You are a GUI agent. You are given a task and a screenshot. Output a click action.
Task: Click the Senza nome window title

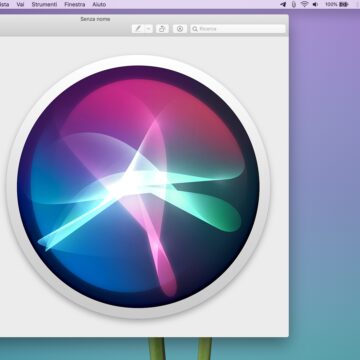tap(95, 19)
